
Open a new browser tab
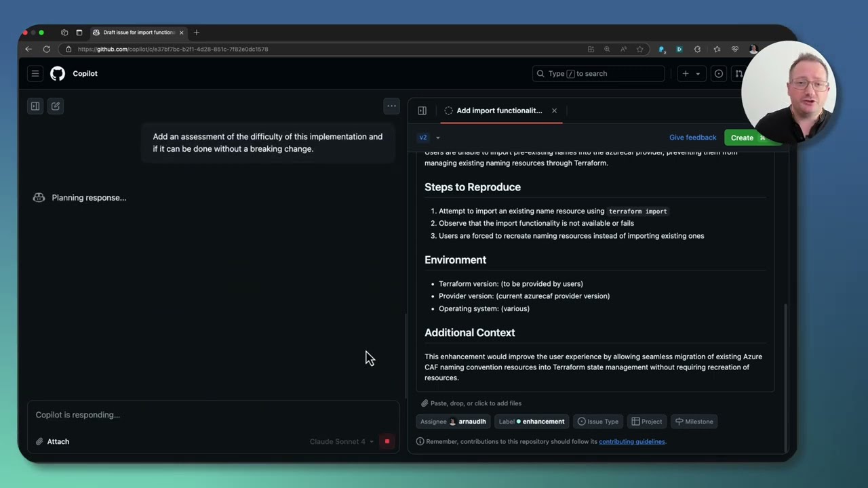[x=197, y=33]
